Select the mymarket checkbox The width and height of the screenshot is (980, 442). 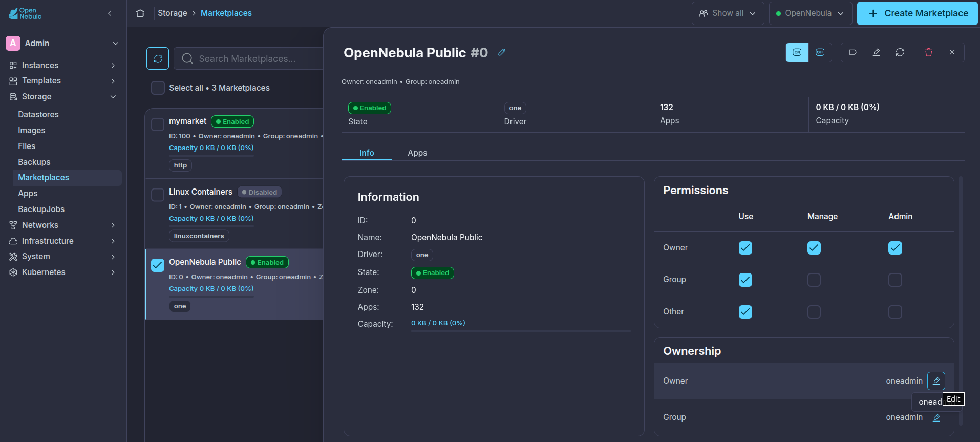(x=158, y=124)
